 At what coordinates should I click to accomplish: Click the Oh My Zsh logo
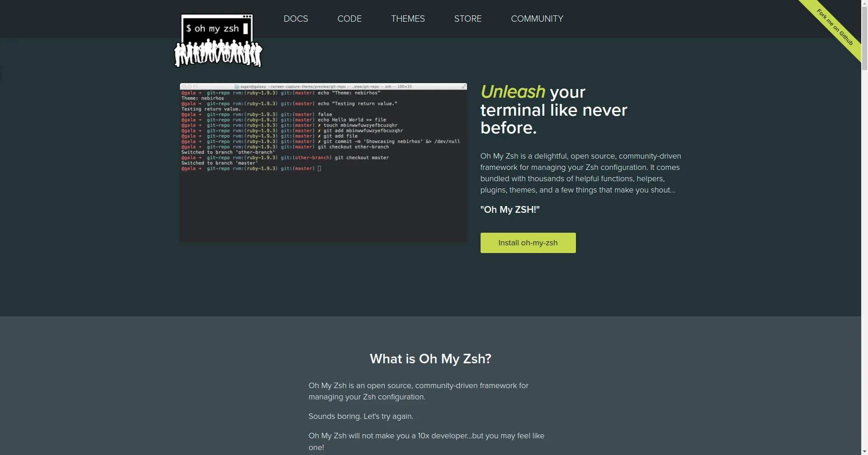(x=216, y=28)
